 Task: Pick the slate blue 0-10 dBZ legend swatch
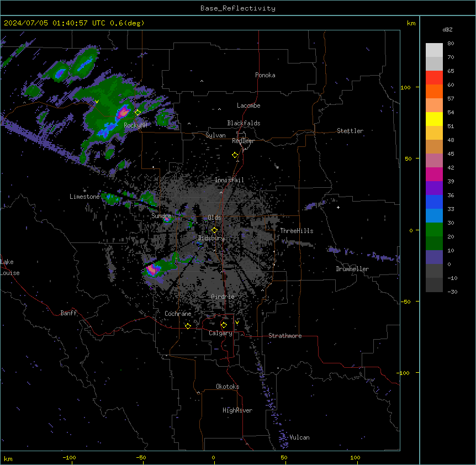click(434, 257)
